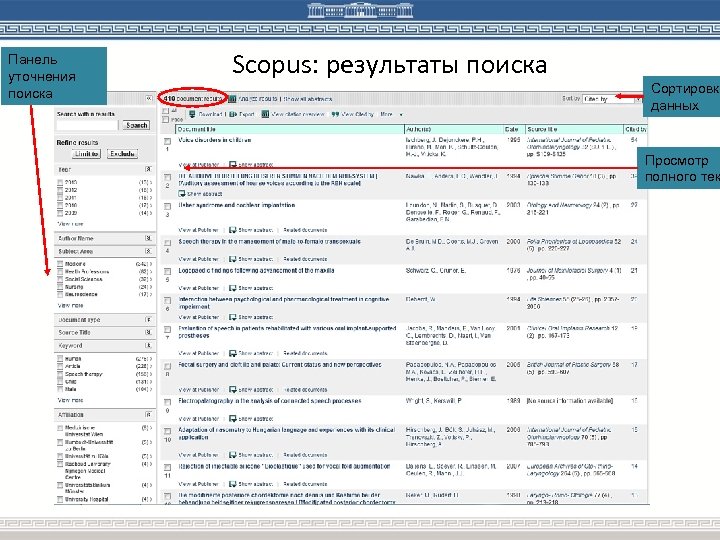The image size is (720, 540).
Task: Expand the Document Type filter section
Action: (148, 320)
